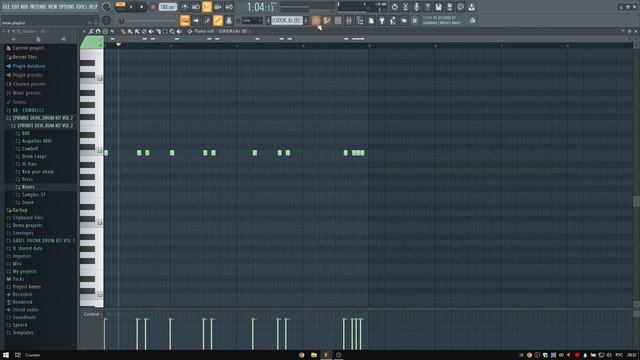Select the magnifier Zoom tool

tap(172, 31)
